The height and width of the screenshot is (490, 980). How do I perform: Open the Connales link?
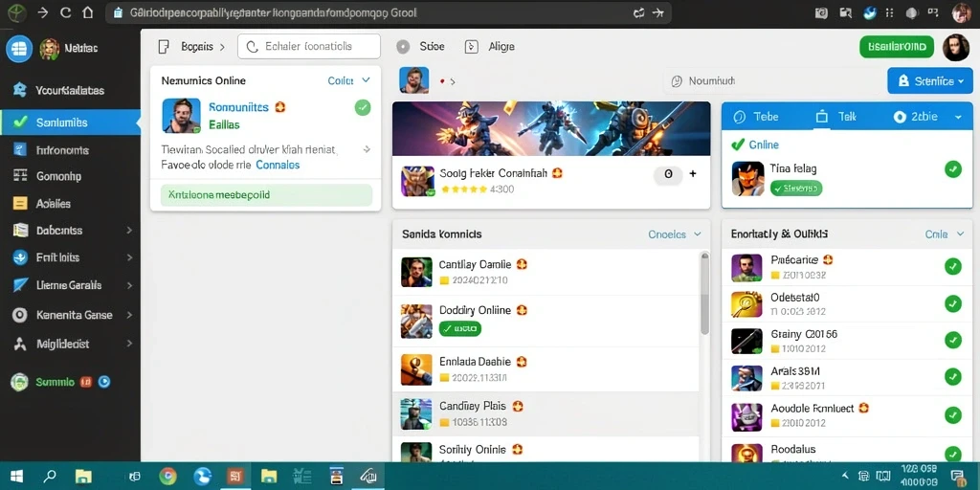278,165
